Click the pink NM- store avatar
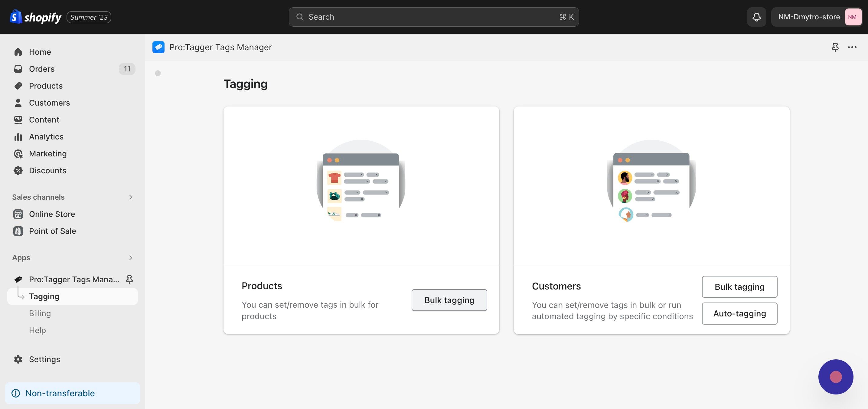Screen dimensions: 868x409 853,17
